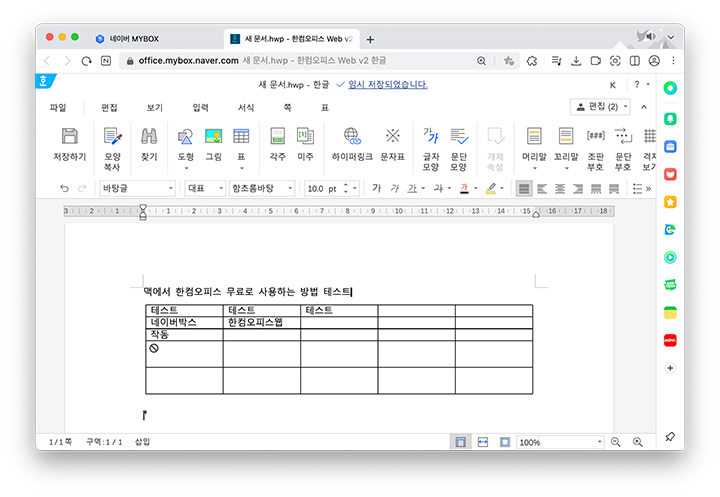Viewport: 720px width, 497px height.
Task: Open a new browser tab
Action: [370, 40]
